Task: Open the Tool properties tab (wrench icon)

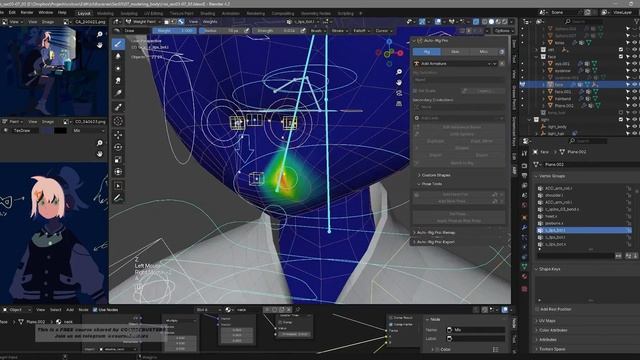Action: click(x=524, y=153)
